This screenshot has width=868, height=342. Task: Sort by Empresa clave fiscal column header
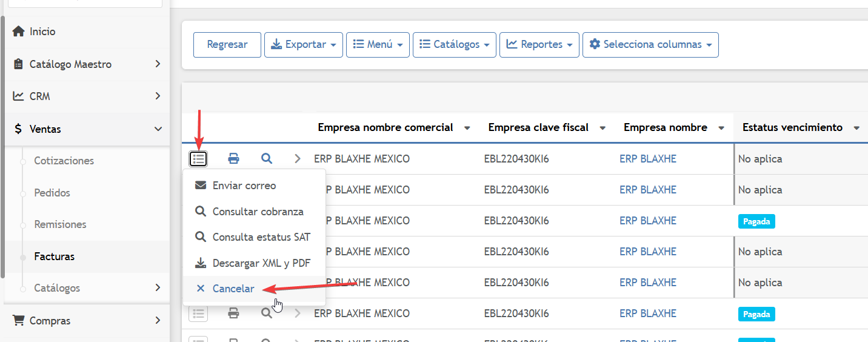coord(538,127)
